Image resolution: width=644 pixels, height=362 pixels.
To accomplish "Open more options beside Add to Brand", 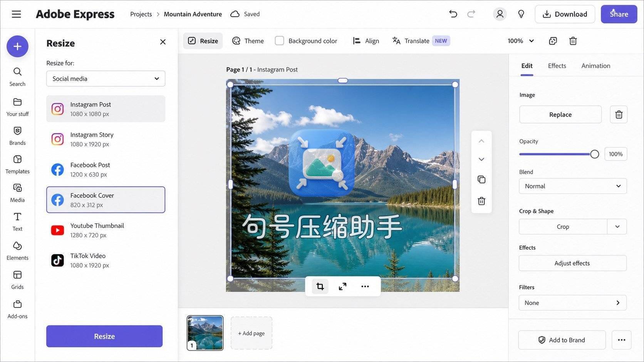I will 621,340.
